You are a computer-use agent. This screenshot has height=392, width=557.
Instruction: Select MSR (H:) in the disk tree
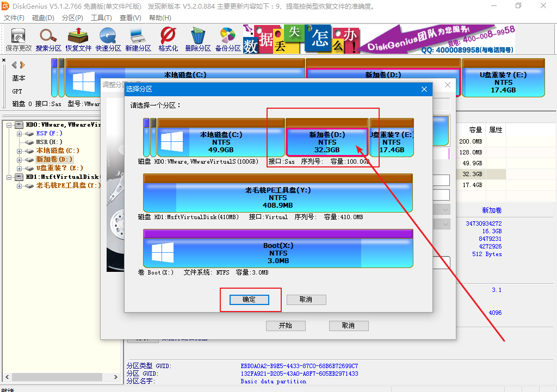pyautogui.click(x=49, y=142)
